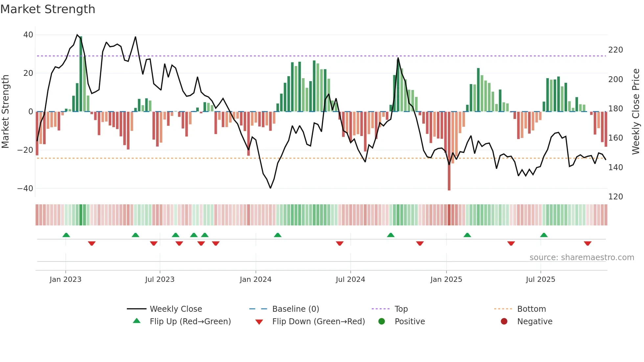The width and height of the screenshot is (644, 362).
Task: Click Flip Down red triangle legend icon
Action: [x=259, y=322]
